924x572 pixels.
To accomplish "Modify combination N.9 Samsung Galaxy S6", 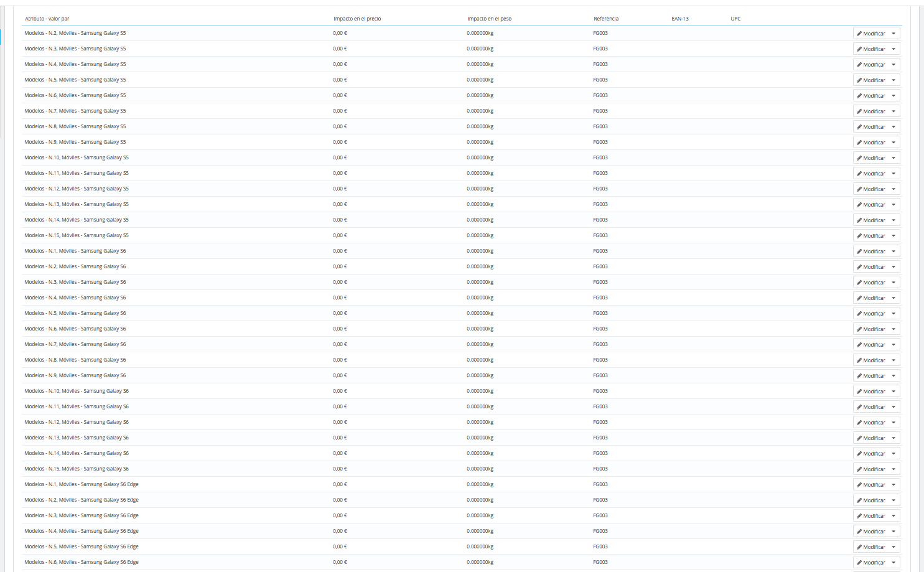I will pos(870,376).
